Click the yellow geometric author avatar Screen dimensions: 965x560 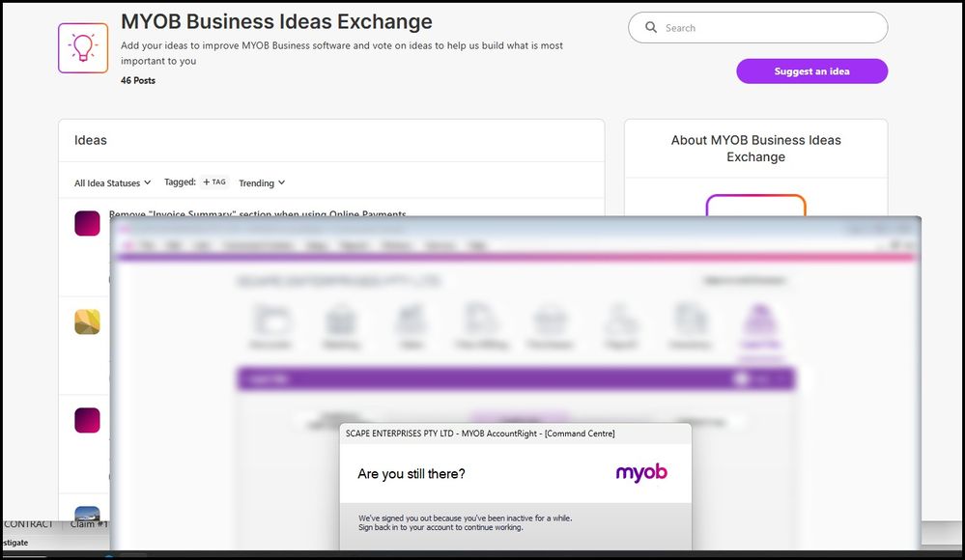[x=87, y=322]
